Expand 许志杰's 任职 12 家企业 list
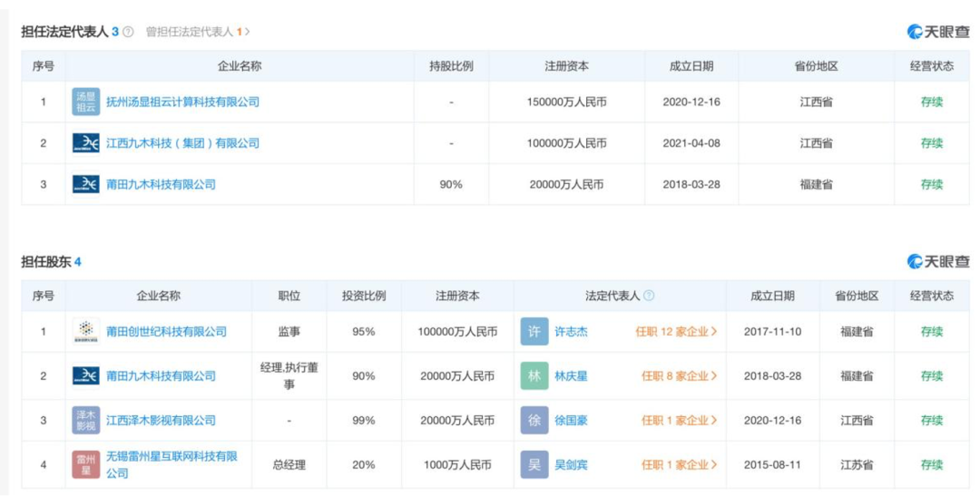980x496 pixels. click(676, 332)
